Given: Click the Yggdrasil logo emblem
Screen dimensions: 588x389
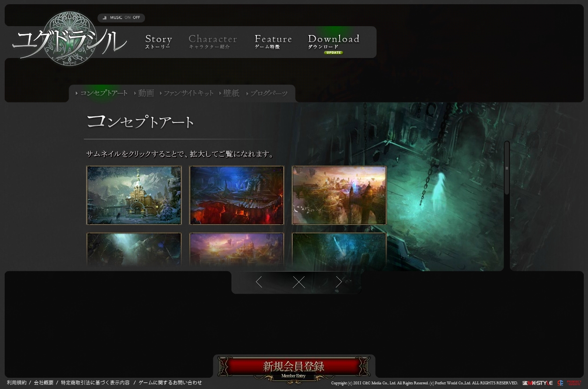Looking at the screenshot, I should 70,38.
